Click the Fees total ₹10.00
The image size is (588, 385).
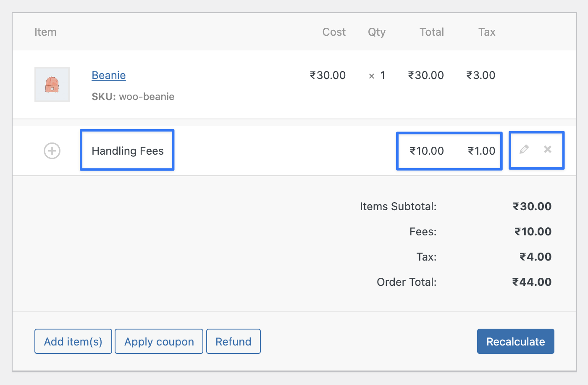click(x=533, y=232)
